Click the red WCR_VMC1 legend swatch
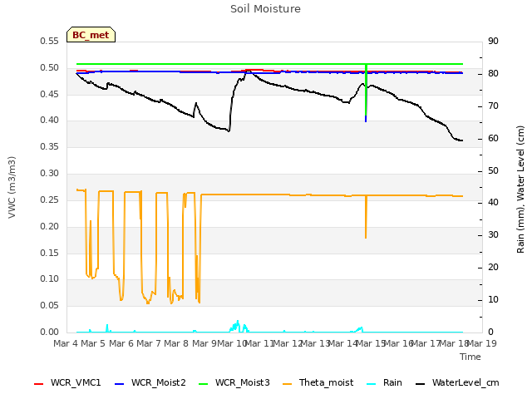The image size is (532, 399). click(x=39, y=384)
